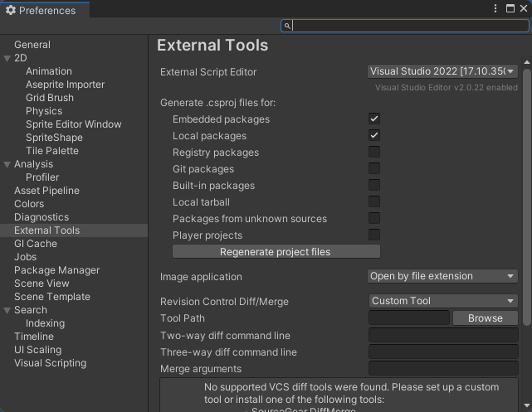Open GI Cache preferences
The height and width of the screenshot is (412, 532).
point(36,244)
